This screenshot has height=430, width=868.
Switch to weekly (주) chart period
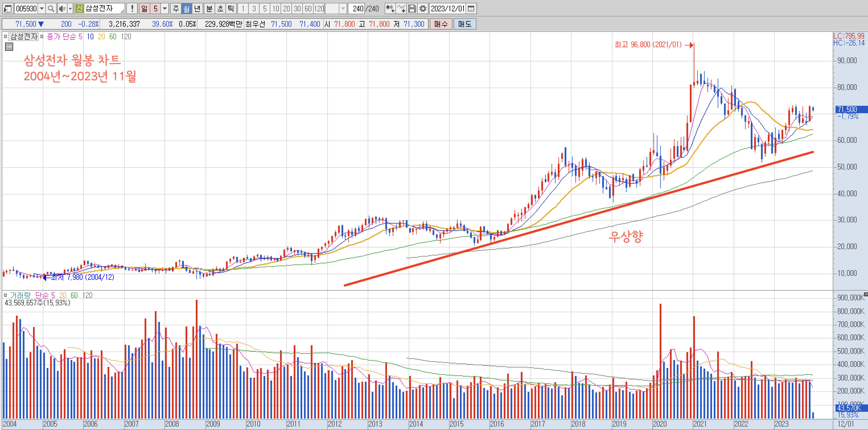pyautogui.click(x=176, y=9)
